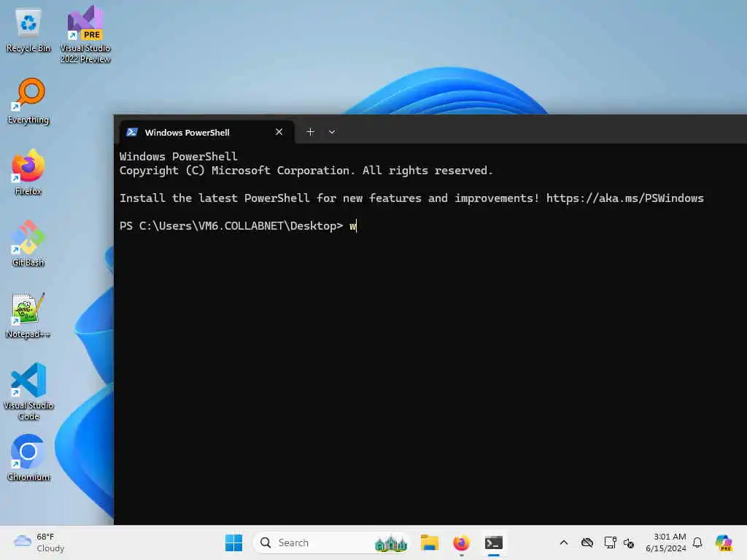Open the weather widget showing 68°F Cloudy
Screen dimensions: 747x560
pos(39,542)
